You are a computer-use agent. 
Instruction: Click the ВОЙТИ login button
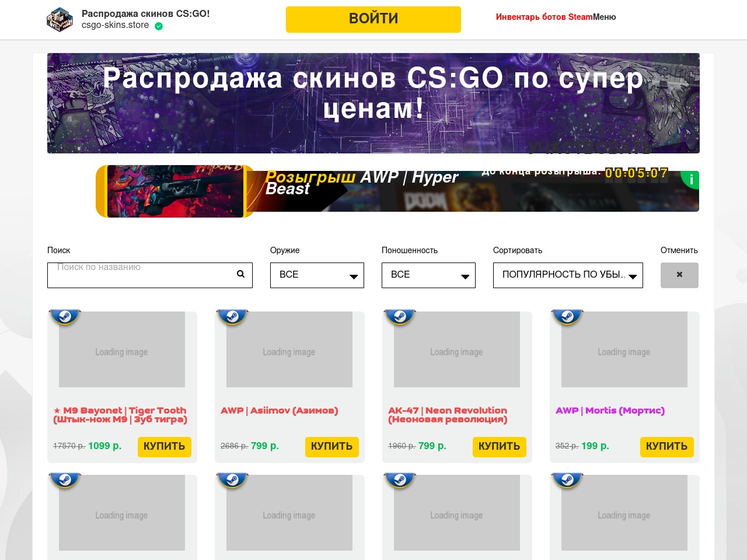tap(373, 19)
